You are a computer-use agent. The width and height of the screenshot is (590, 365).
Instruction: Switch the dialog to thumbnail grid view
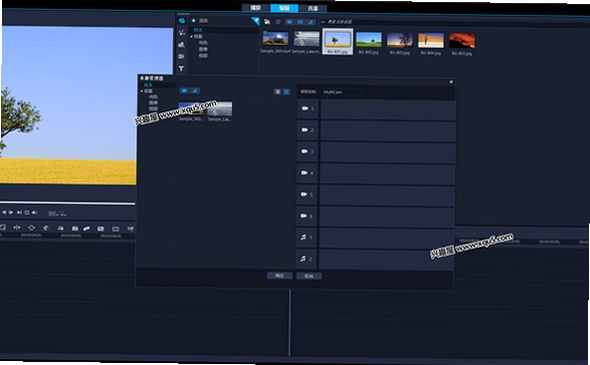click(286, 91)
